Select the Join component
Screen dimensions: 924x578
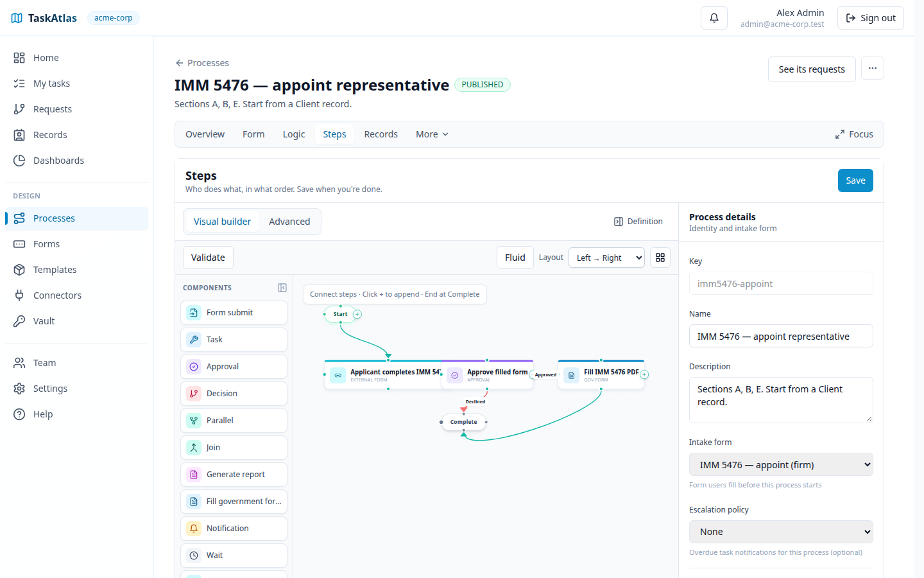(234, 448)
